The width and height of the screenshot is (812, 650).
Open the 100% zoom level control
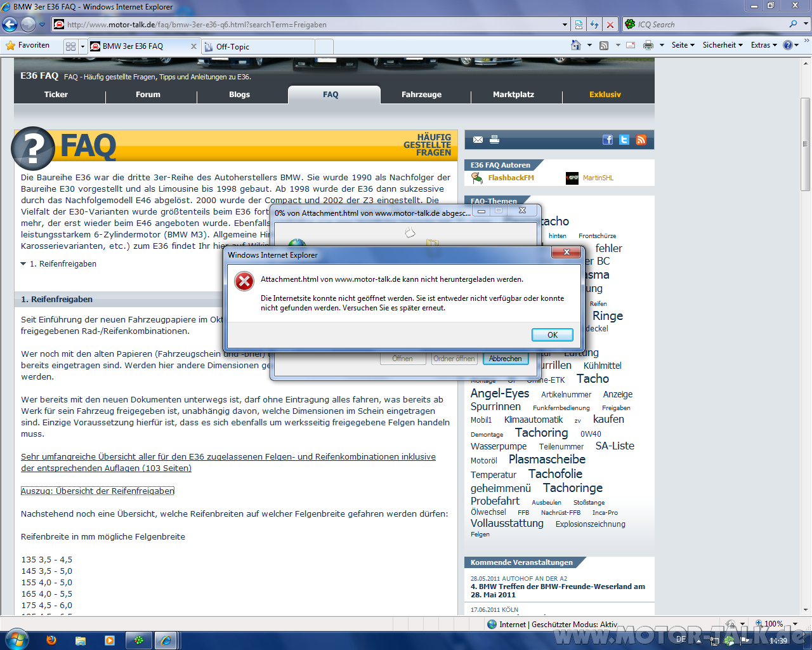(775, 624)
